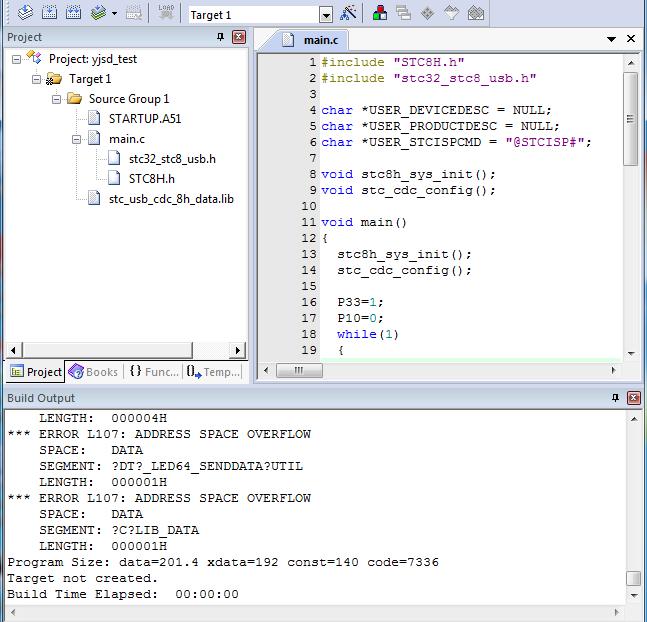This screenshot has width=647, height=622.
Task: Click the Manage Run-Time Environment diamond icon
Action: coord(427,13)
